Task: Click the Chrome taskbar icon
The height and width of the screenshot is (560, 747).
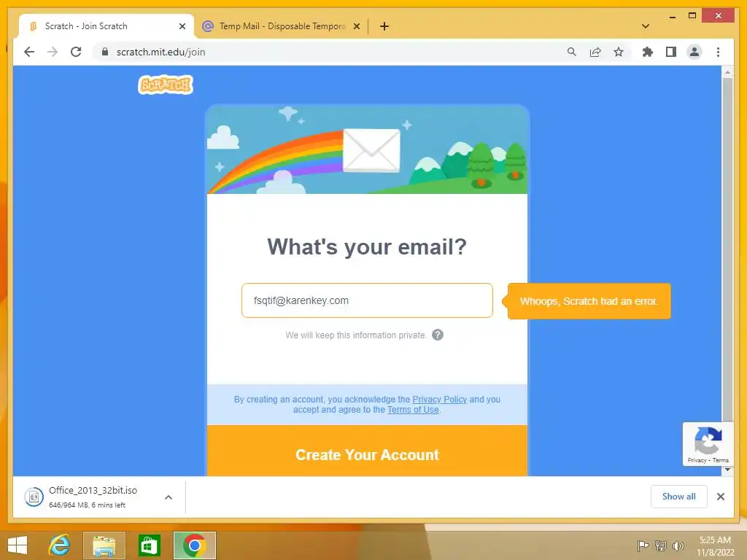Action: (194, 545)
